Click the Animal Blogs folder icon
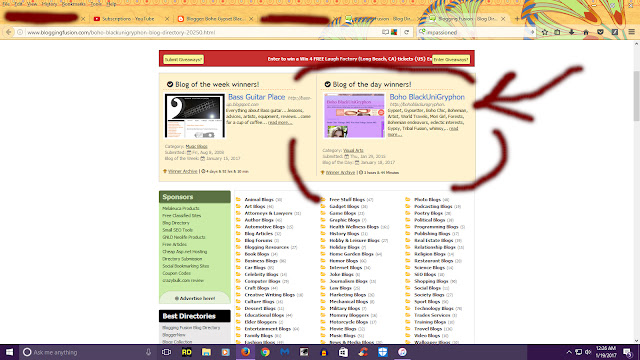 (x=238, y=200)
